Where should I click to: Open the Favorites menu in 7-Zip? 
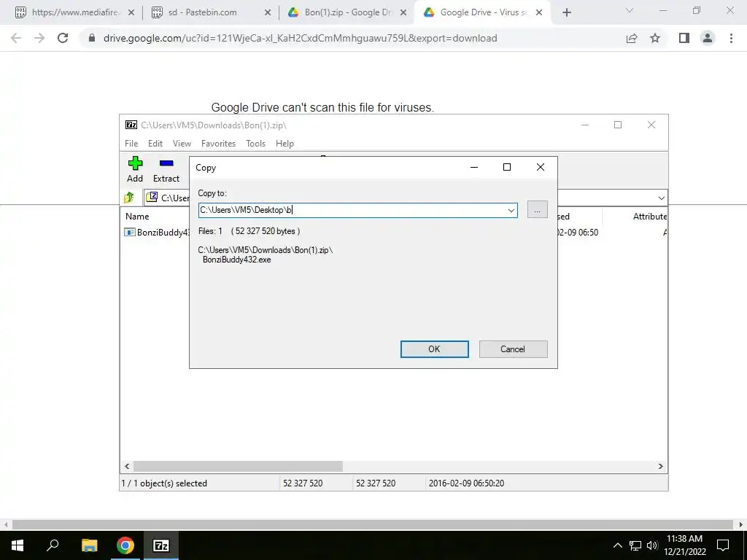219,144
